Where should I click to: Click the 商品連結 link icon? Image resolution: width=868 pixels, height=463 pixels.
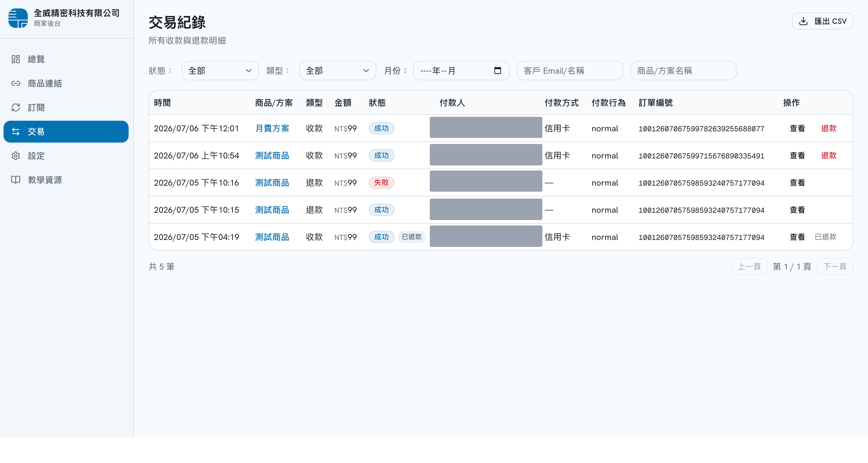point(15,83)
